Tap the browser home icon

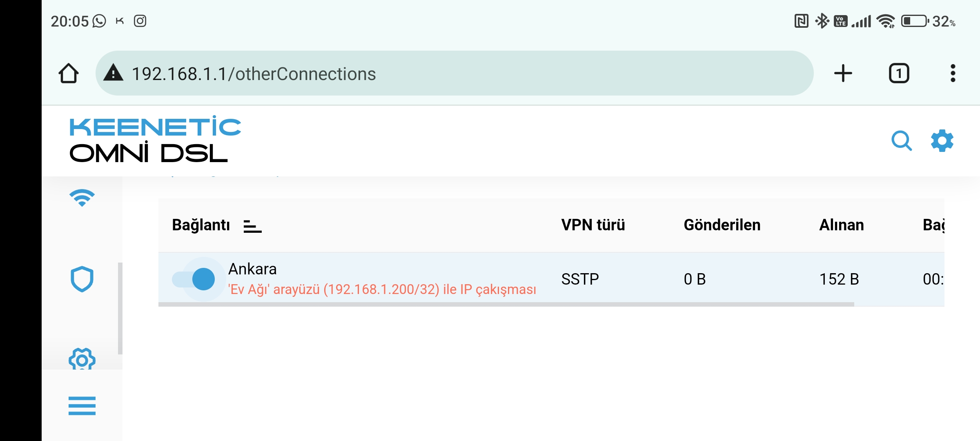(69, 73)
